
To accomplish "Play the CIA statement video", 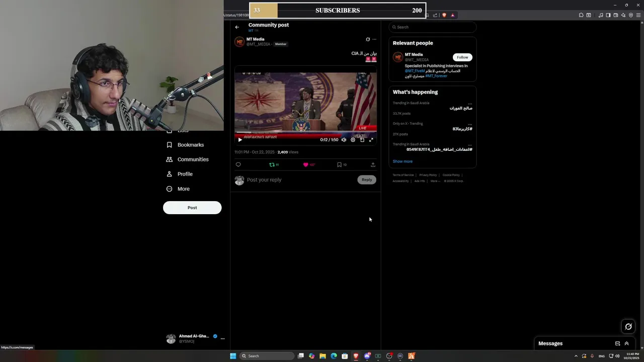I will click(240, 140).
